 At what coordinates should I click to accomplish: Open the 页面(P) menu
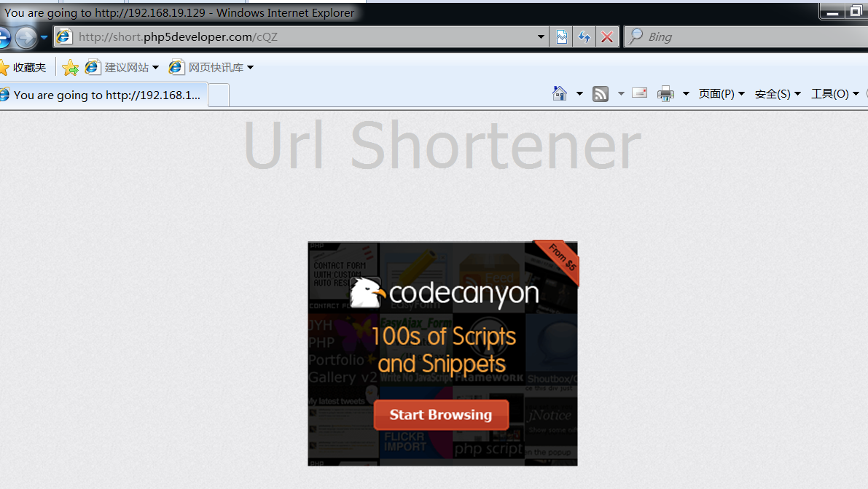[722, 93]
